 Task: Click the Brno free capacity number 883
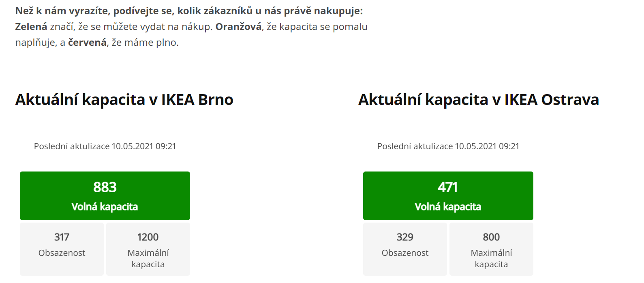pyautogui.click(x=105, y=187)
